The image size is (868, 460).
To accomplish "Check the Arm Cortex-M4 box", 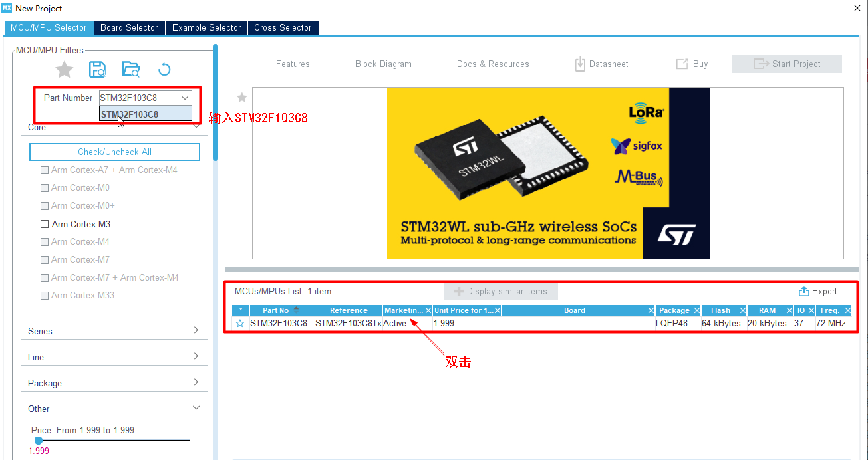I will click(45, 242).
